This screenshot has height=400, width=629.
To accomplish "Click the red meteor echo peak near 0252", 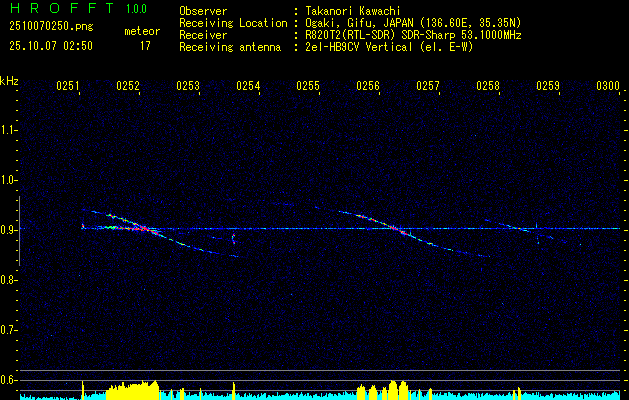I will pyautogui.click(x=144, y=229).
